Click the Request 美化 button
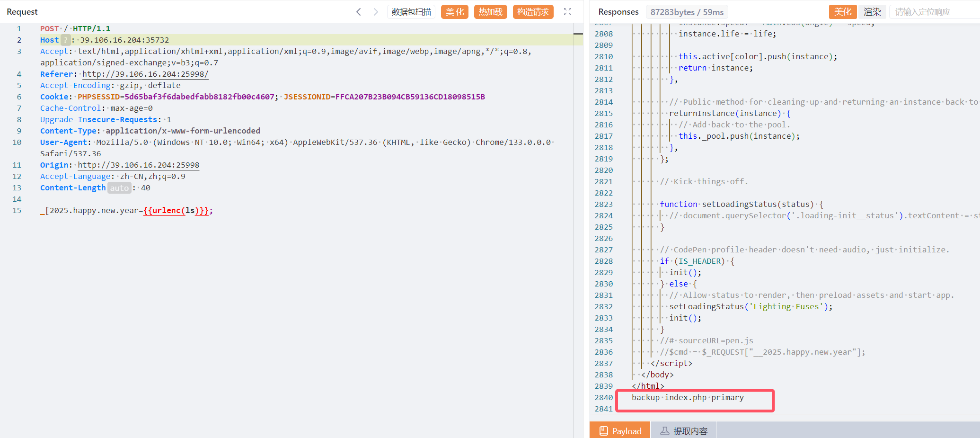The width and height of the screenshot is (980, 438). coord(455,12)
